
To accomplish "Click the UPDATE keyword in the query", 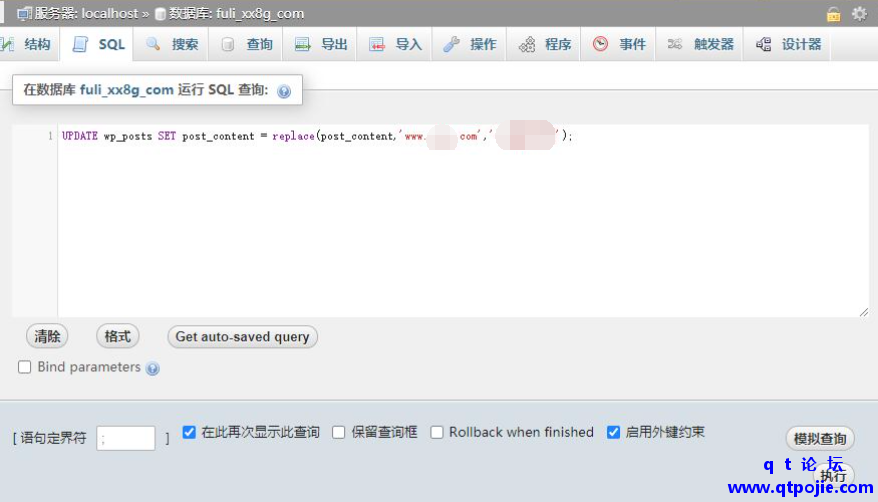I will point(80,136).
